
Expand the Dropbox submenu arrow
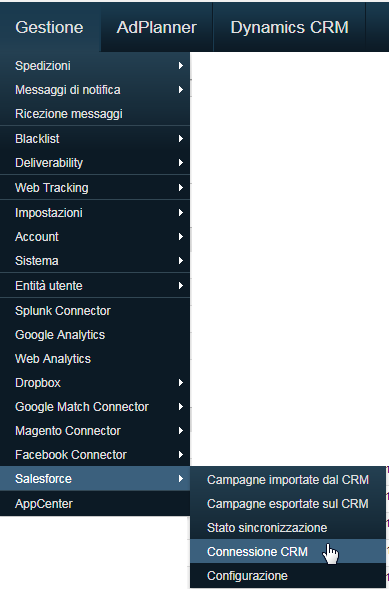(181, 383)
